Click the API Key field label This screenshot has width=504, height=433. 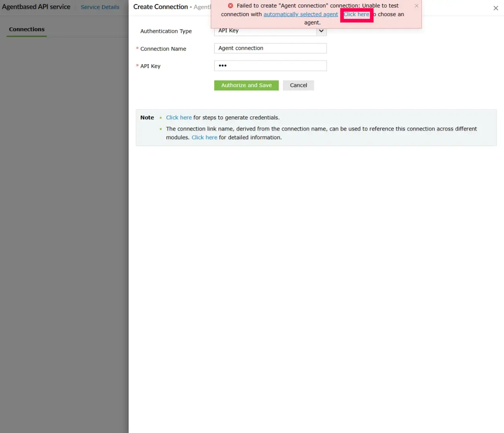tap(150, 66)
